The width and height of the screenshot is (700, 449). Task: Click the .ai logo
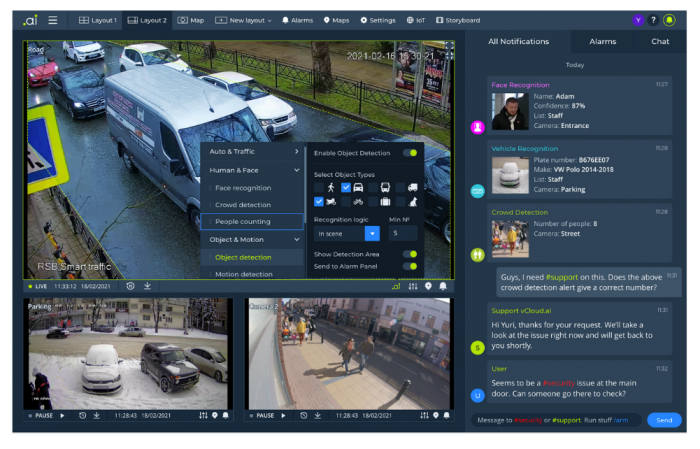click(x=30, y=20)
